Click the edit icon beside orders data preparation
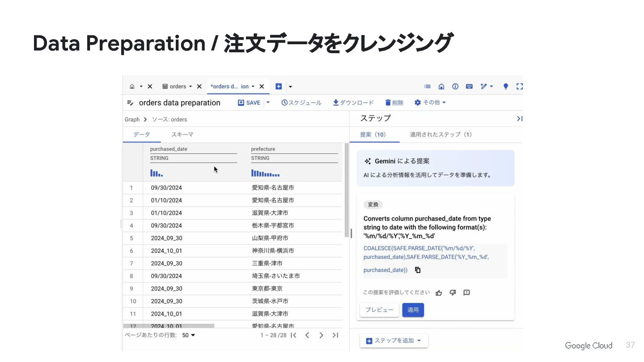The image size is (644, 362). click(130, 103)
